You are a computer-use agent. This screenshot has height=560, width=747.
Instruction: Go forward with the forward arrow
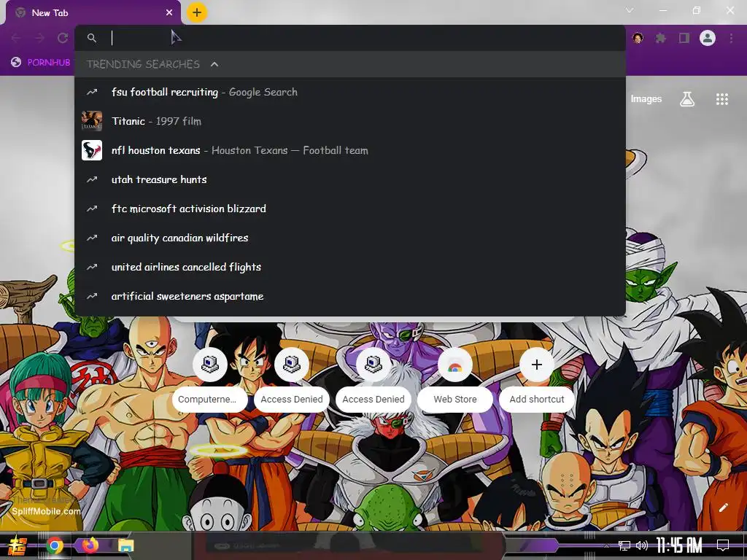coord(39,38)
